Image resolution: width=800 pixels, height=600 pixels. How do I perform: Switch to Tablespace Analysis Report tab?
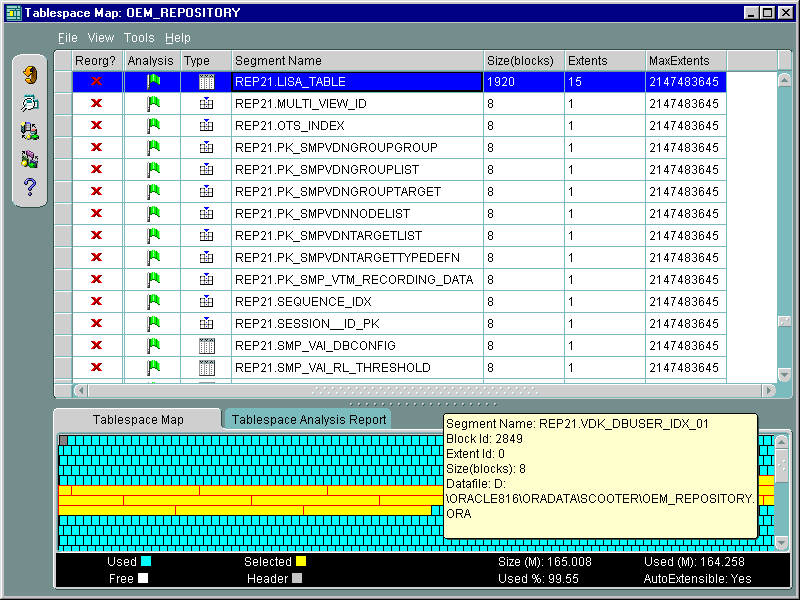tap(309, 420)
